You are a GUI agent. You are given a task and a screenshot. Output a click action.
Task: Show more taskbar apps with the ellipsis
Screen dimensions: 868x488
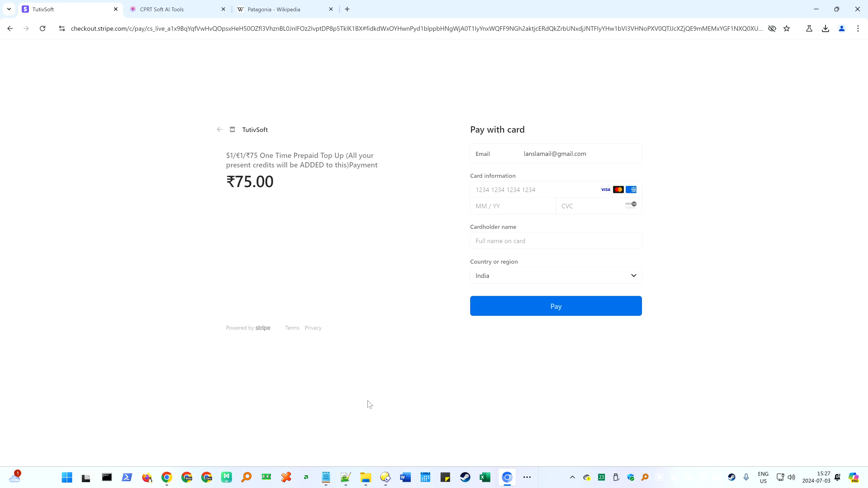click(527, 477)
